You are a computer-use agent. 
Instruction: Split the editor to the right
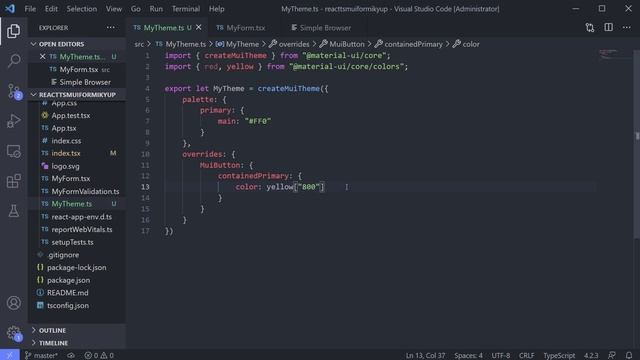click(x=608, y=28)
